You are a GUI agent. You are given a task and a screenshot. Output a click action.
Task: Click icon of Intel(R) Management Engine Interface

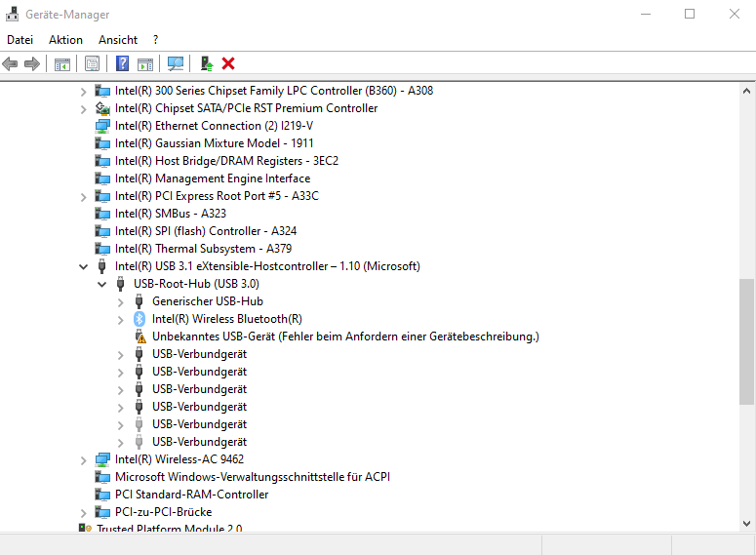(x=102, y=178)
